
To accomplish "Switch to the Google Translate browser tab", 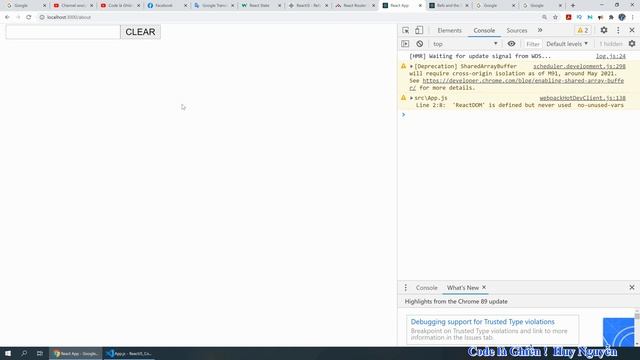I will (213, 5).
